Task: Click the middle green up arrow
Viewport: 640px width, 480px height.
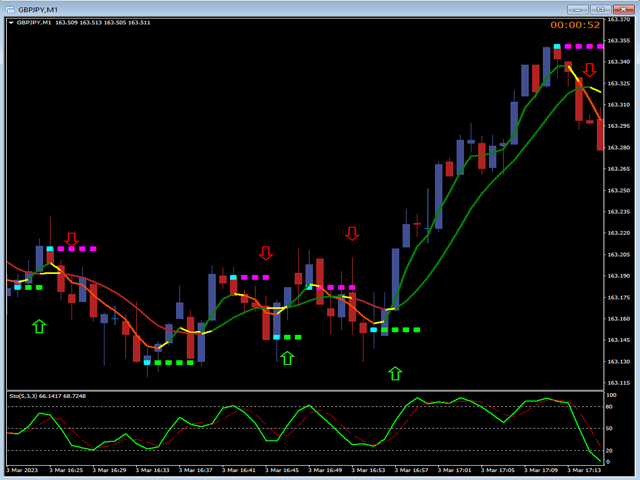Action: click(287, 358)
